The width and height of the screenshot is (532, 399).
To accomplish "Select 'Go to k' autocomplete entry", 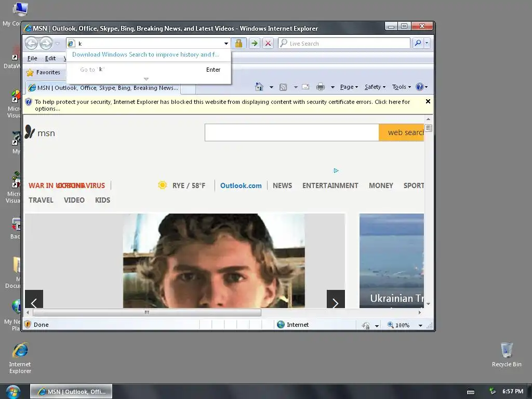I will pyautogui.click(x=149, y=70).
